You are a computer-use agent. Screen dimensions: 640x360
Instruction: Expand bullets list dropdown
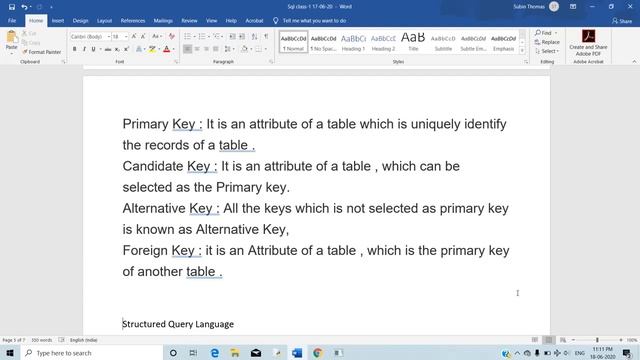point(195,36)
